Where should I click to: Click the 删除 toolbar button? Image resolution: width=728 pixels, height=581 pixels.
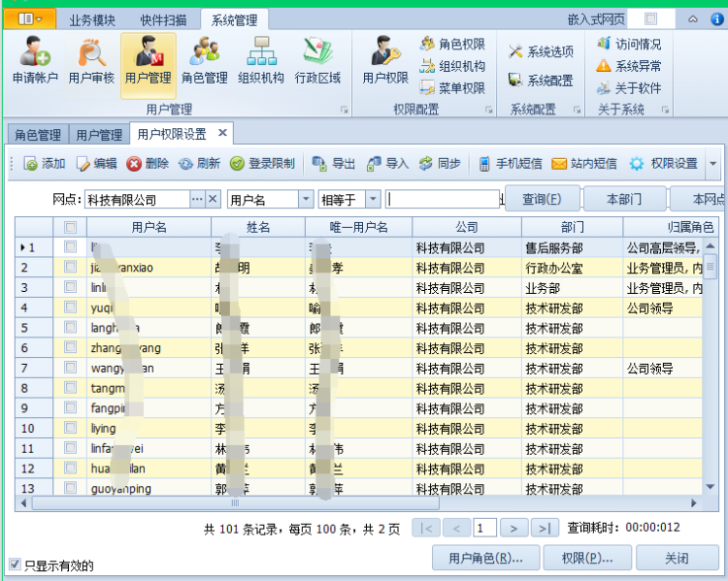click(x=148, y=164)
